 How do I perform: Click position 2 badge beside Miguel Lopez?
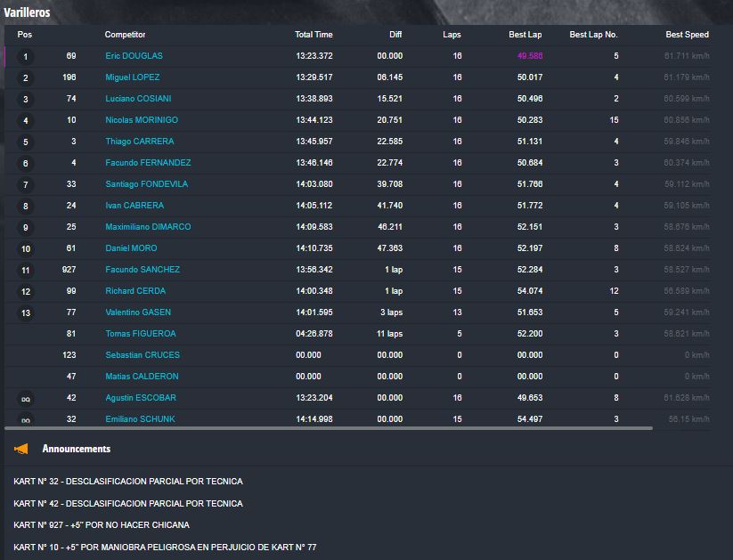point(26,78)
